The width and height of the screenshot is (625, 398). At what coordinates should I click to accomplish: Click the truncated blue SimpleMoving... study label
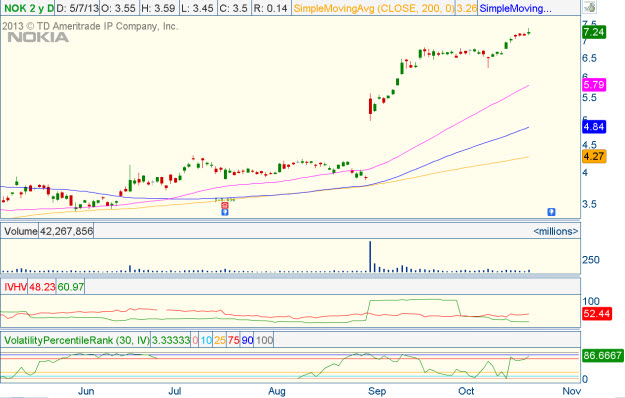(x=515, y=8)
